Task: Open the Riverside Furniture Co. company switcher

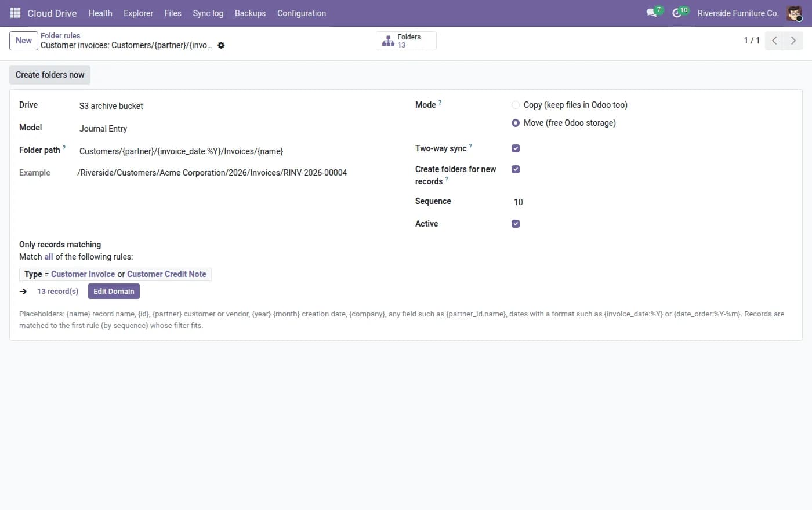Action: 738,13
